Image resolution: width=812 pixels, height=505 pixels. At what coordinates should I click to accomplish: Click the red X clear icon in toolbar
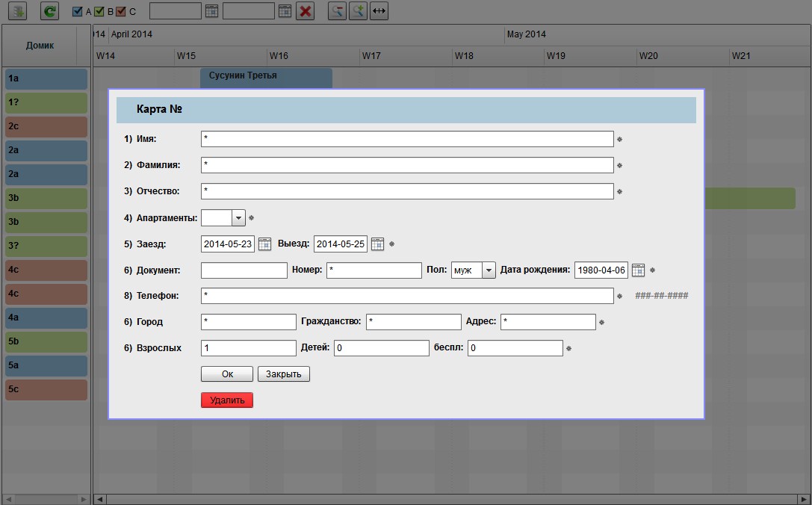point(305,10)
